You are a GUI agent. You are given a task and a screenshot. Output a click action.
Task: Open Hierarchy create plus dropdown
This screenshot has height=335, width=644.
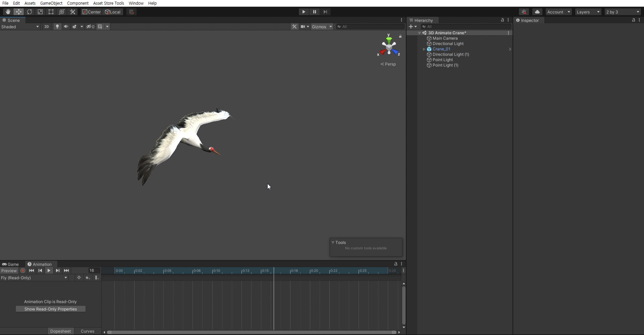pyautogui.click(x=413, y=26)
